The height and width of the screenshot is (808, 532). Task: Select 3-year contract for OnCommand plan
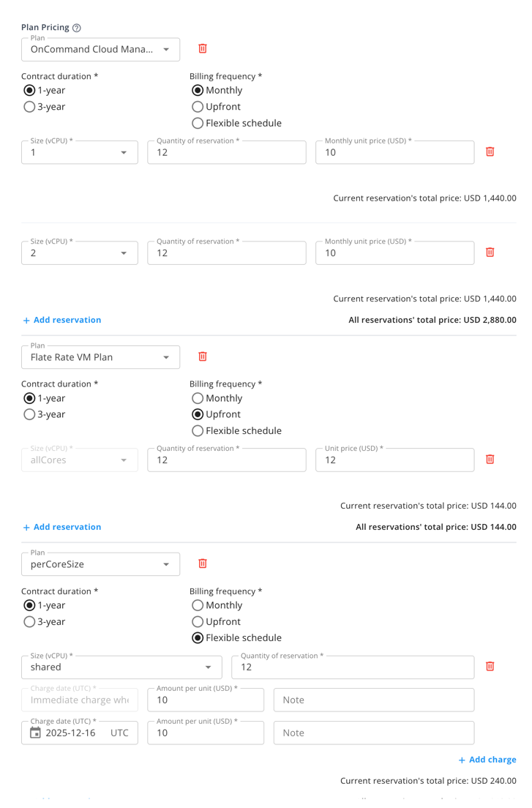point(29,107)
